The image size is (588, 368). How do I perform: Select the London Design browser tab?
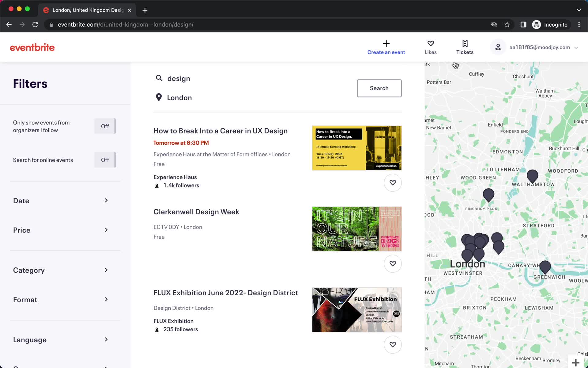87,10
